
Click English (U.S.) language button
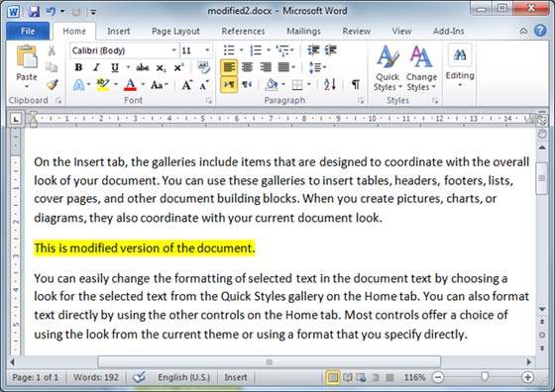[x=183, y=377]
